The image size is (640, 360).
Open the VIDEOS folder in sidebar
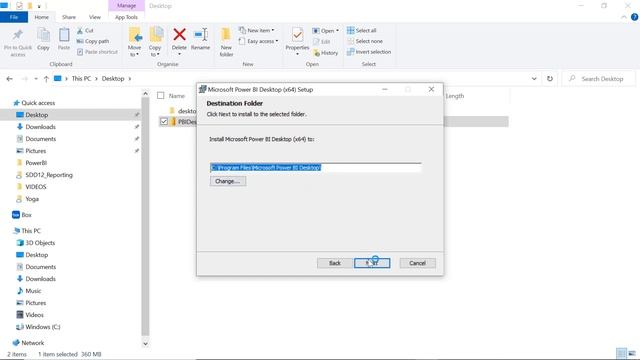click(x=36, y=187)
